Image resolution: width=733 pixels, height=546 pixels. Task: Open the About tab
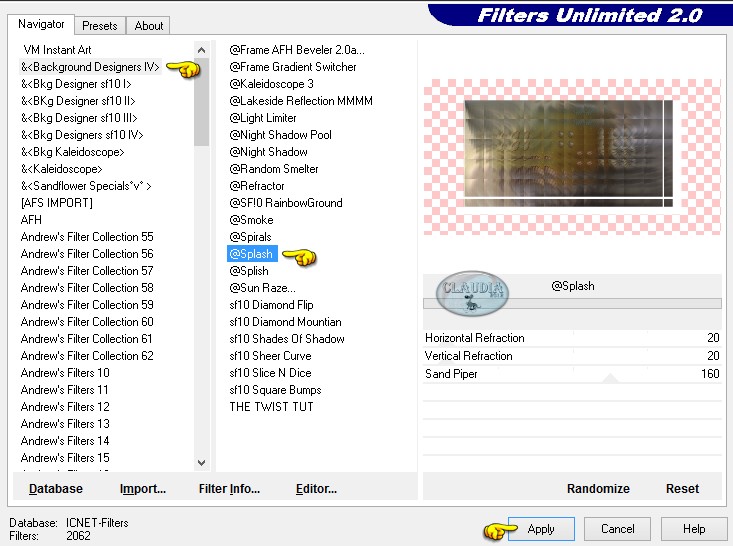tap(148, 26)
